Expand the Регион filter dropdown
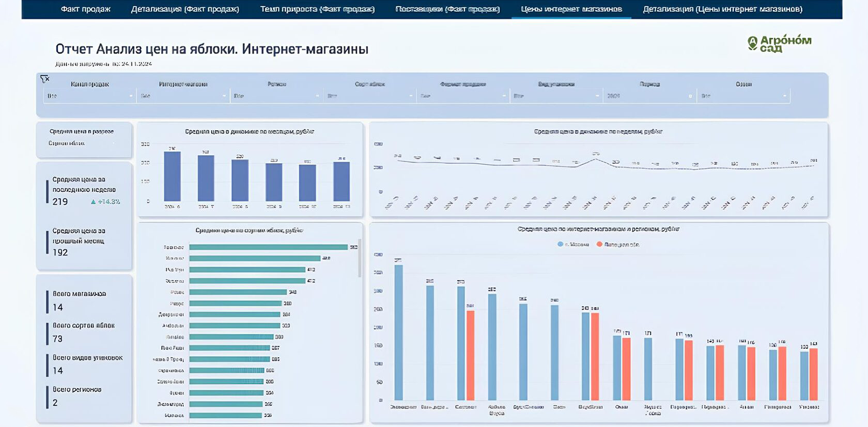This screenshot has width=868, height=427. tap(276, 96)
